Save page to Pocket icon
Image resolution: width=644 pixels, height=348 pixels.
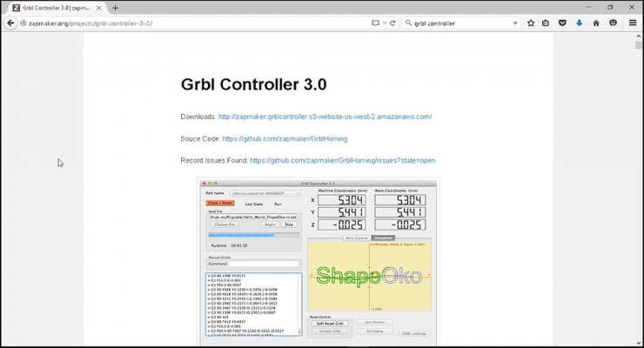tap(562, 23)
